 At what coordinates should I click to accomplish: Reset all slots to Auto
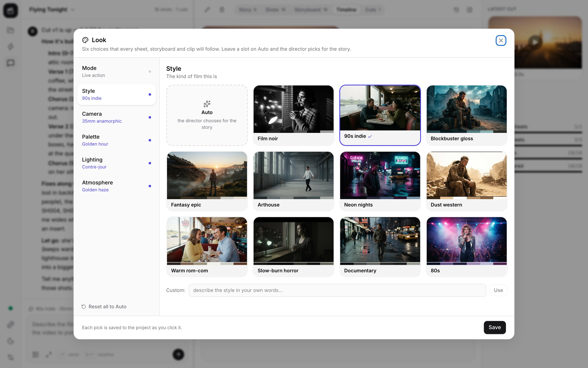(104, 306)
